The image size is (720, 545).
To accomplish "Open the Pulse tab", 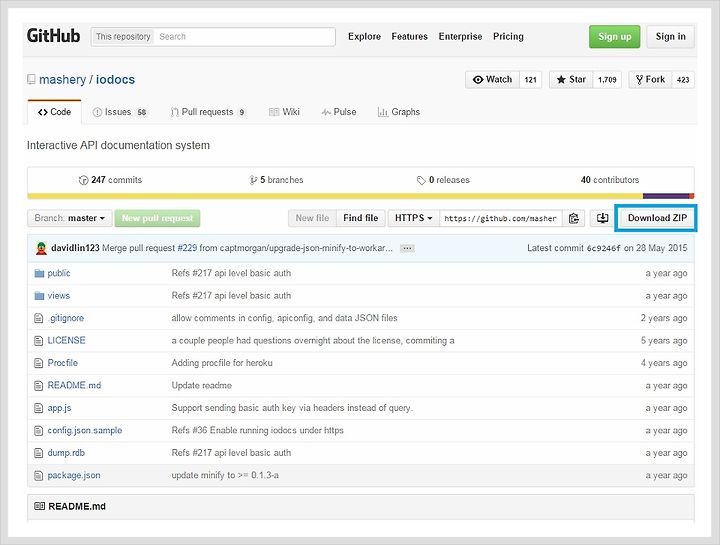I will click(339, 112).
